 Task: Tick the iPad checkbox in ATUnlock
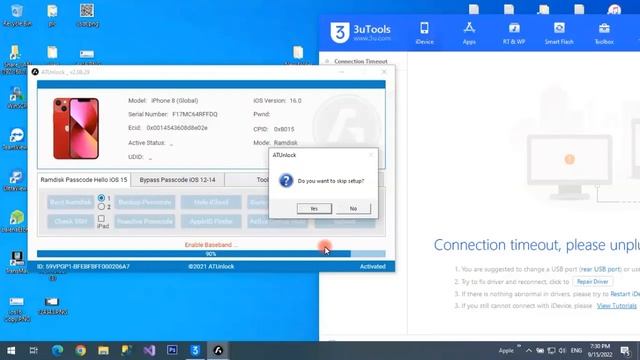coord(101,219)
